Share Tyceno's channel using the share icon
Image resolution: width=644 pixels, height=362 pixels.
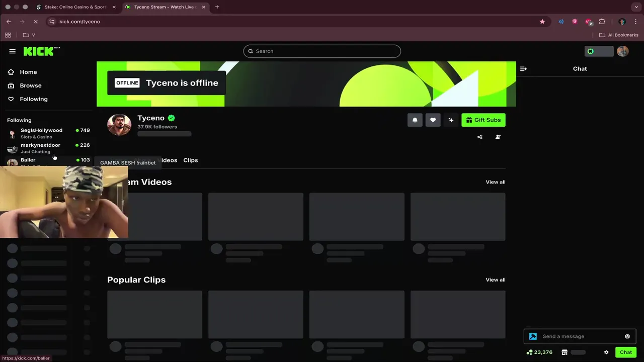pos(480,137)
